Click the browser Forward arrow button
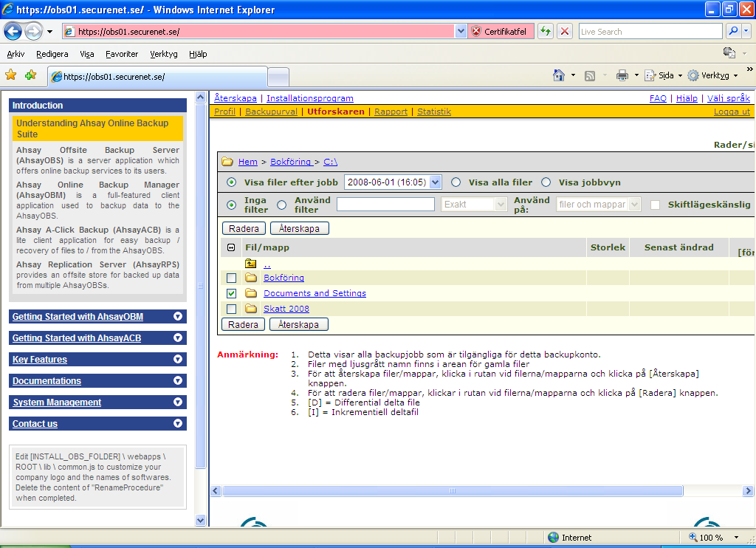The image size is (756, 548). (x=33, y=32)
